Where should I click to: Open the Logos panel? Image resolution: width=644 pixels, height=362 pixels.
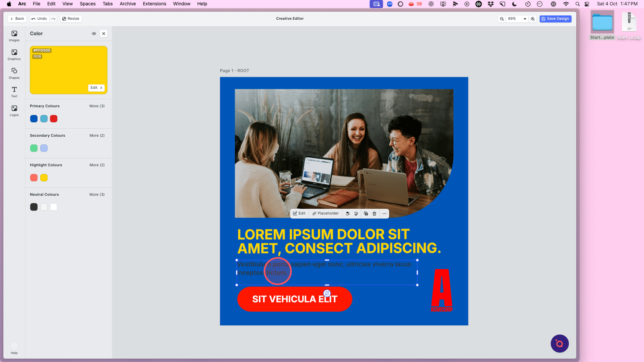point(14,111)
